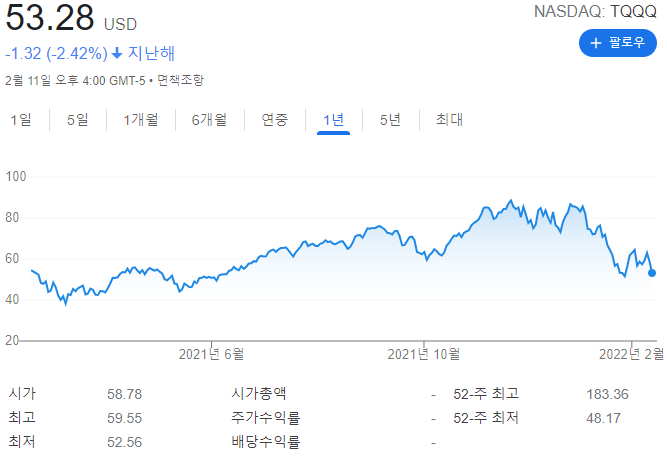The width and height of the screenshot is (667, 465).
Task: Open the 6개월 chart view
Action: [x=209, y=120]
